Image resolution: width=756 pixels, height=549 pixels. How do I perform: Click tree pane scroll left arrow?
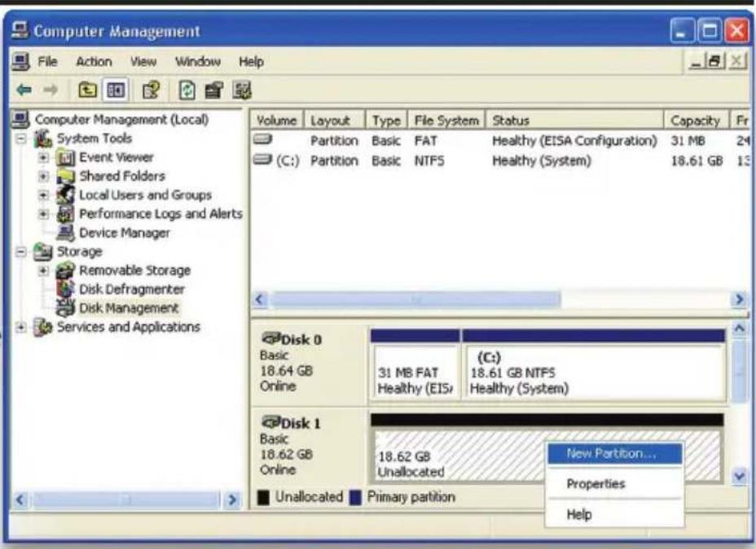(x=20, y=500)
